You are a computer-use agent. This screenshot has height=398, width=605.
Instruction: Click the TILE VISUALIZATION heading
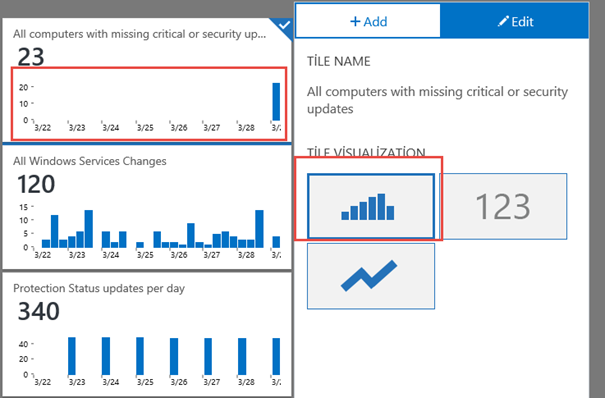(366, 152)
